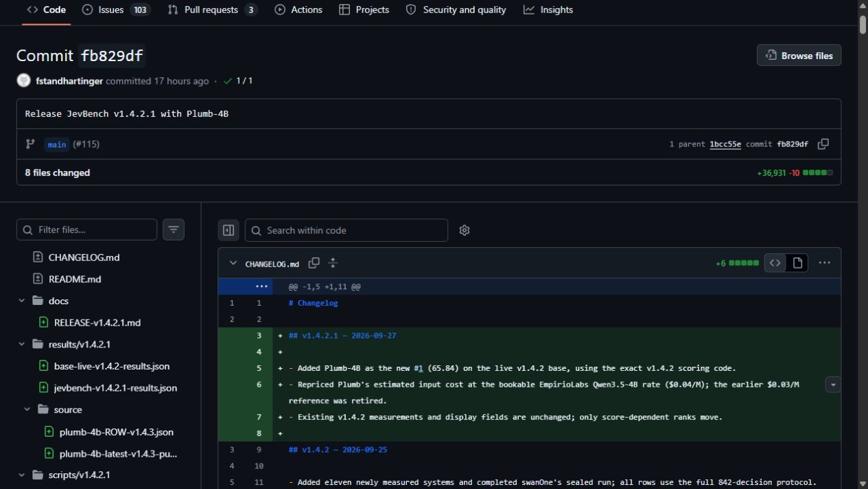Click the diffstat bar in summary
The height and width of the screenshot is (489, 868).
(818, 173)
